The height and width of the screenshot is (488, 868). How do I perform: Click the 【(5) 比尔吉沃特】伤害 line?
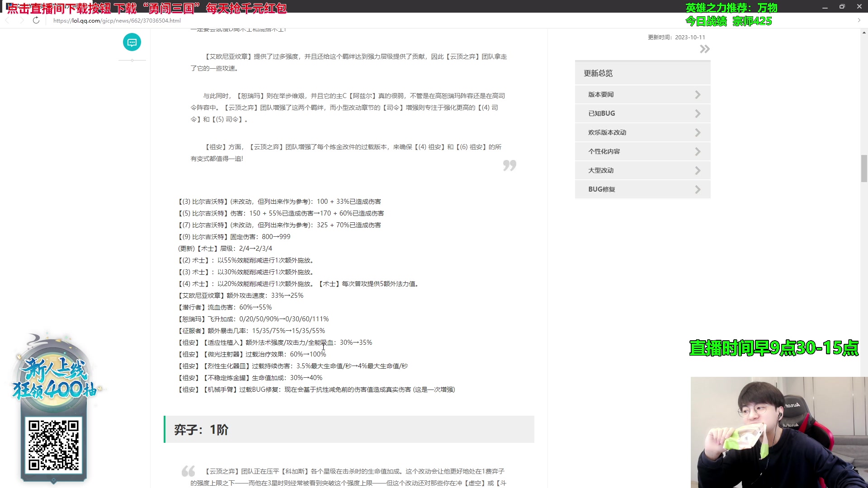pyautogui.click(x=281, y=213)
